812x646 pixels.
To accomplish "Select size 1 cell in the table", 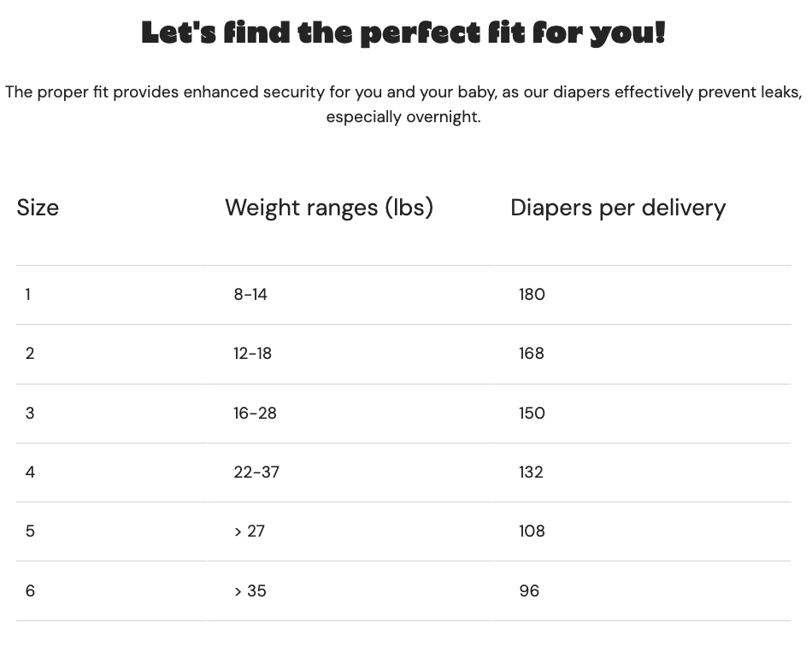I will 28,295.
